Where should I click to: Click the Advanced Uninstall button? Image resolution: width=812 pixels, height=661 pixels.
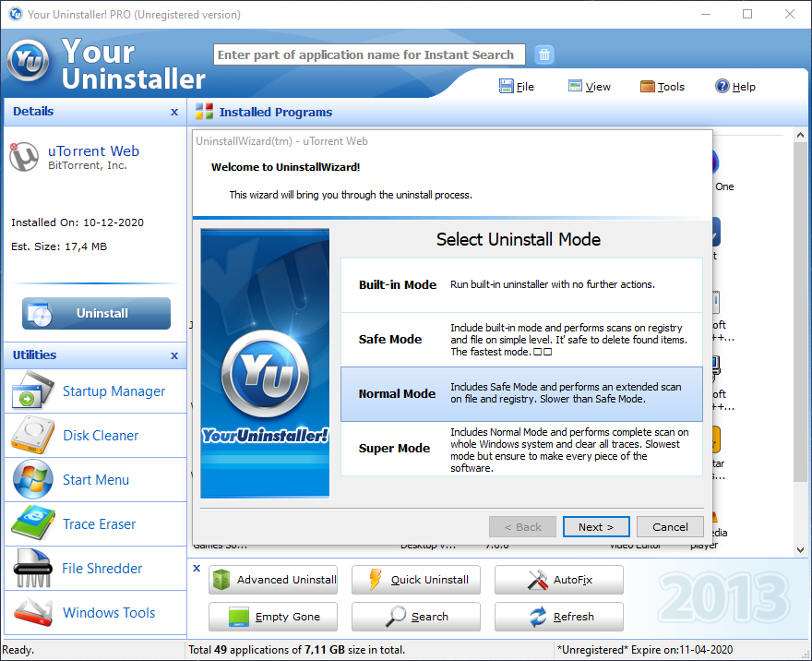(x=273, y=580)
